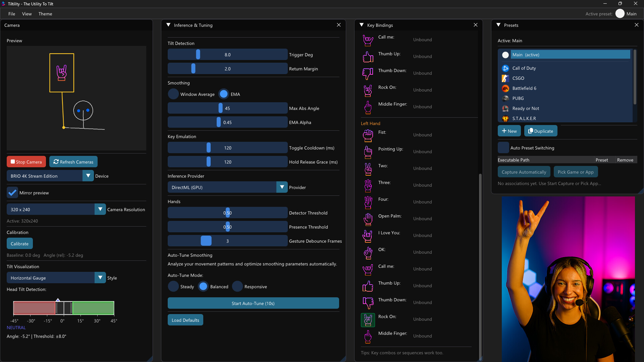
Task: Click the Left Hand Thumb Down icon
Action: pos(368,303)
